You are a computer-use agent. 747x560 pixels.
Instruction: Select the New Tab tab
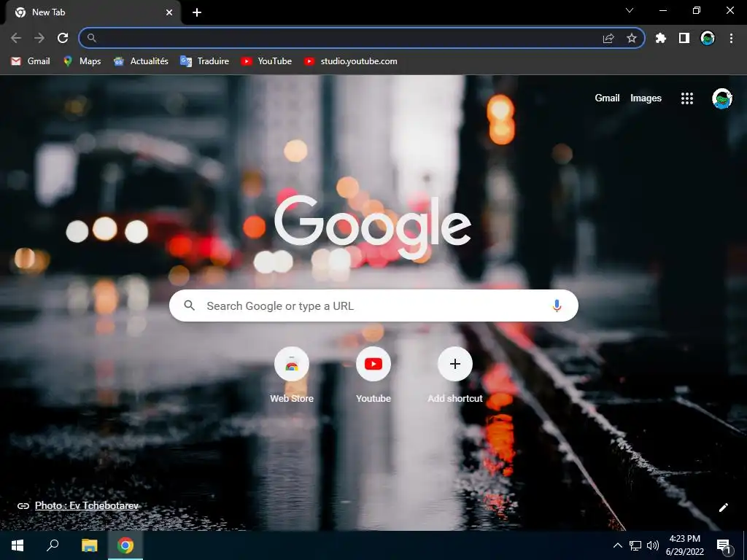93,12
